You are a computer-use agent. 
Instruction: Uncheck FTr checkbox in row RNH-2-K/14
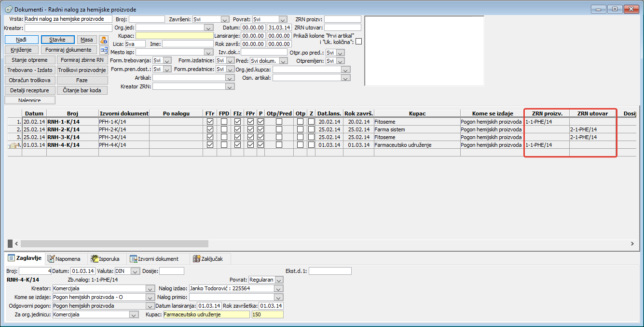210,129
